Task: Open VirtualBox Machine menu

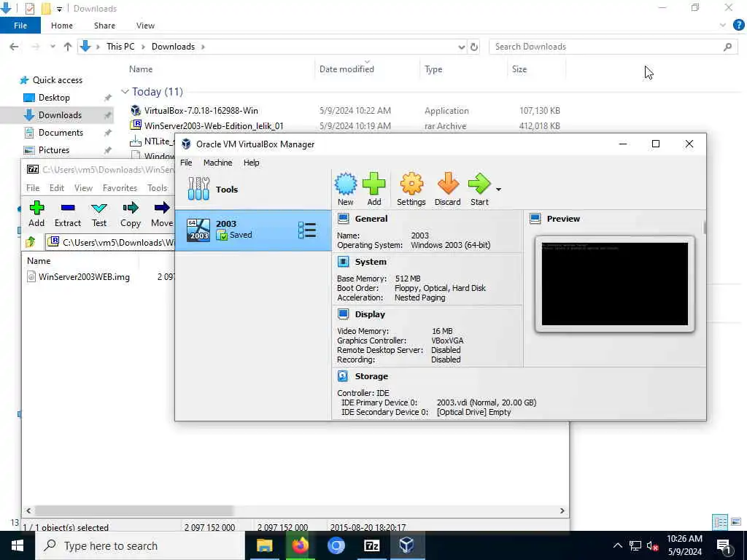Action: 217,163
